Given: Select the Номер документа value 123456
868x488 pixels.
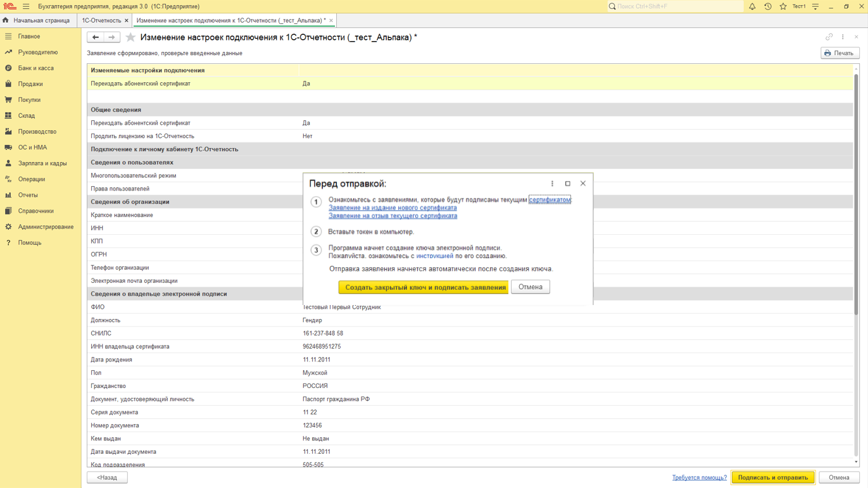Looking at the screenshot, I should (312, 425).
